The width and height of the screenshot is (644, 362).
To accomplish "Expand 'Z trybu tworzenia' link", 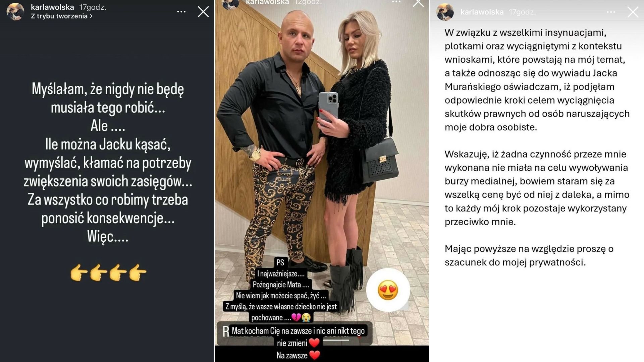I will (62, 16).
